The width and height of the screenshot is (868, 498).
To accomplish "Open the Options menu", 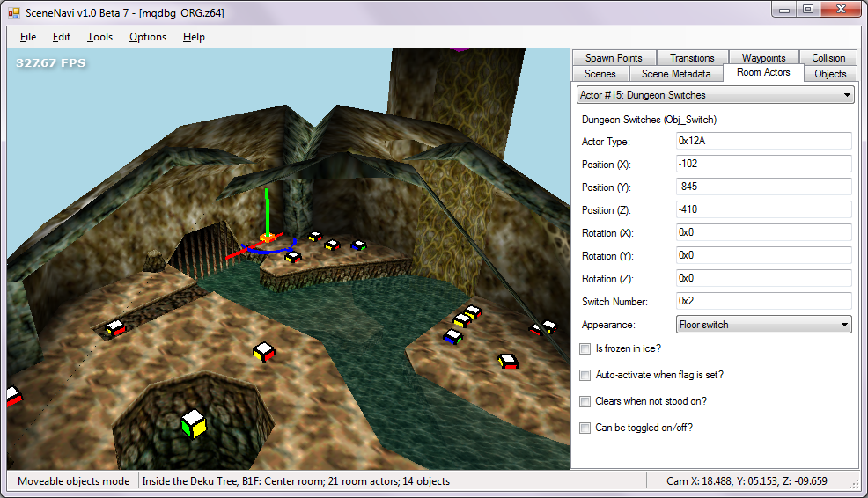I will point(148,37).
